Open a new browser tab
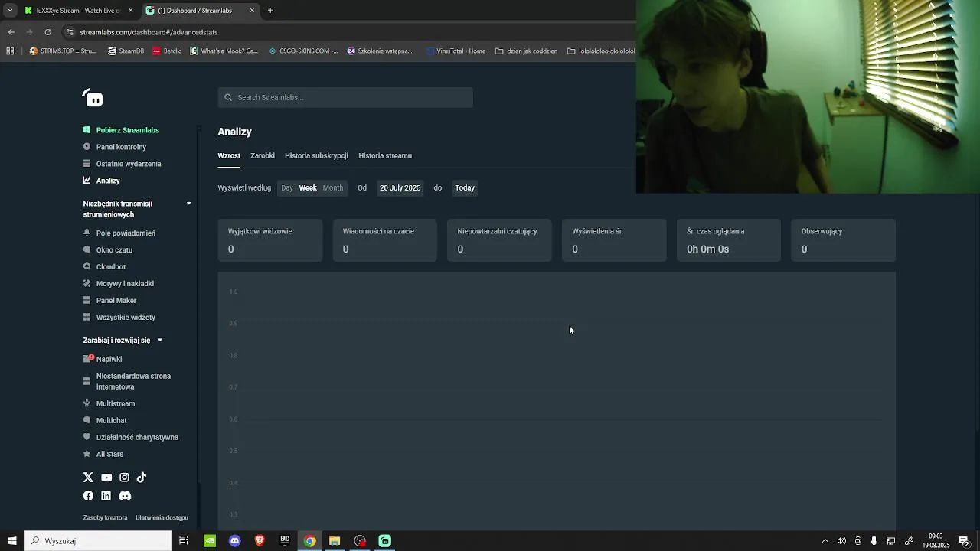The image size is (980, 551). point(270,11)
